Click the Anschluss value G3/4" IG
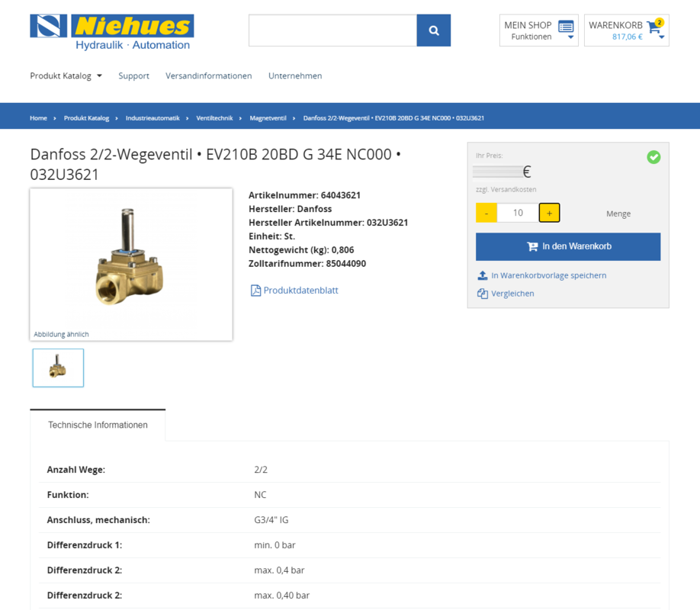This screenshot has width=700, height=610. [271, 520]
